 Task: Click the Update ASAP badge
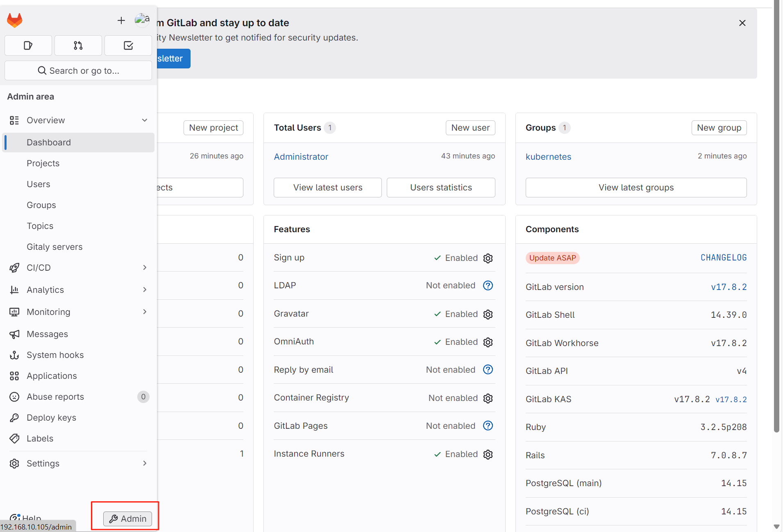(552, 258)
